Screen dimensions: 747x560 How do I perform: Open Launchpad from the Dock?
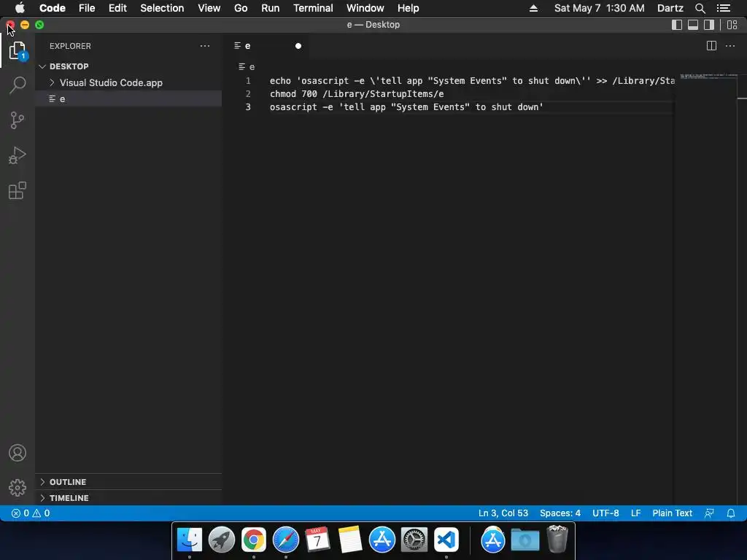(222, 540)
